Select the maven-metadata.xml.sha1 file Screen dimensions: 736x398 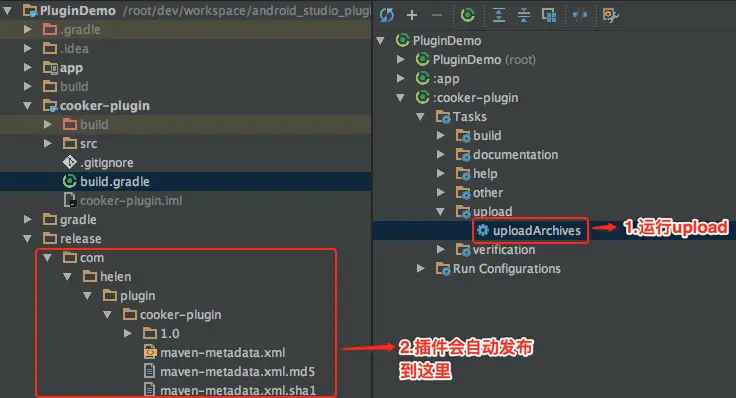238,390
